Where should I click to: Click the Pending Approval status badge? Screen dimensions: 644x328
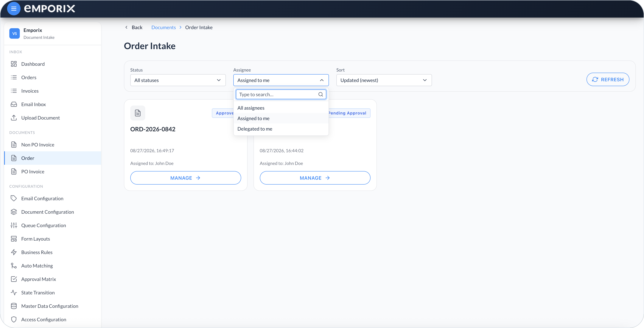349,113
